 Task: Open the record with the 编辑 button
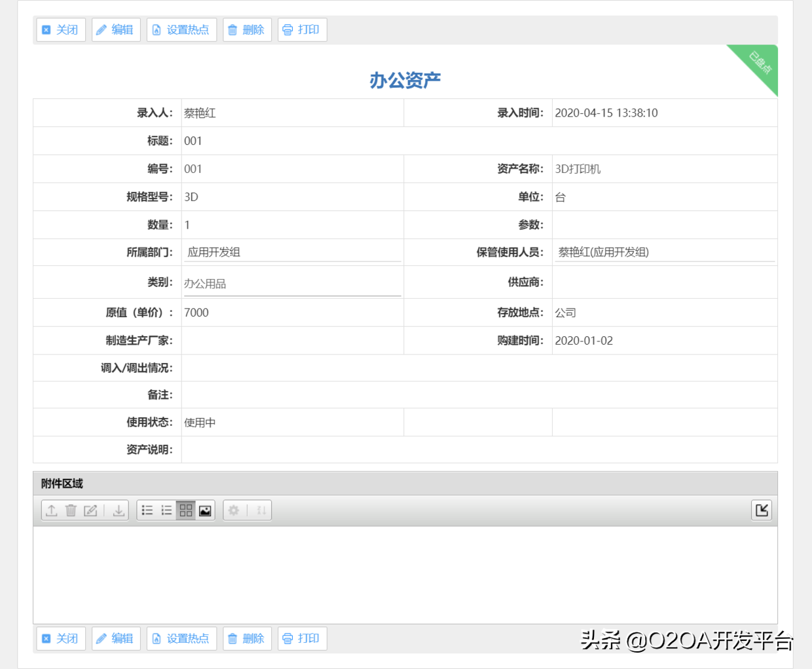pyautogui.click(x=116, y=29)
